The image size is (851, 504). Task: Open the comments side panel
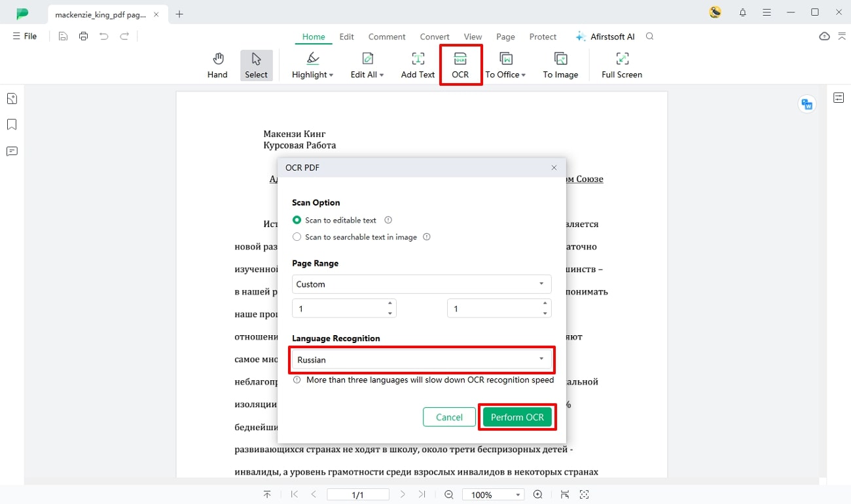click(12, 151)
